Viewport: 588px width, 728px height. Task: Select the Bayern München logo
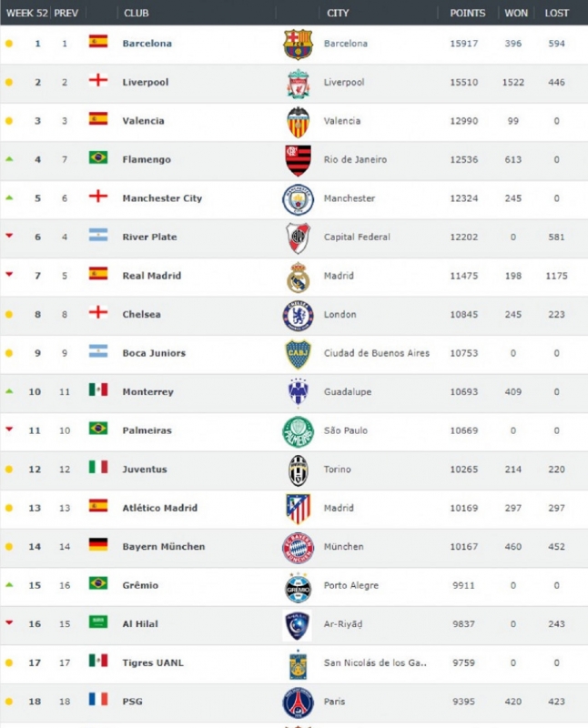[x=298, y=548]
